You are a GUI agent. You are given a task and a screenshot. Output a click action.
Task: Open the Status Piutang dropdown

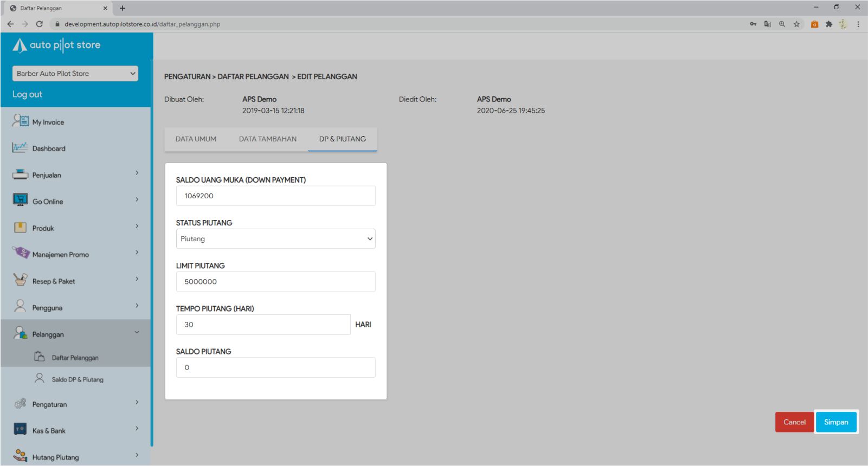click(x=275, y=239)
